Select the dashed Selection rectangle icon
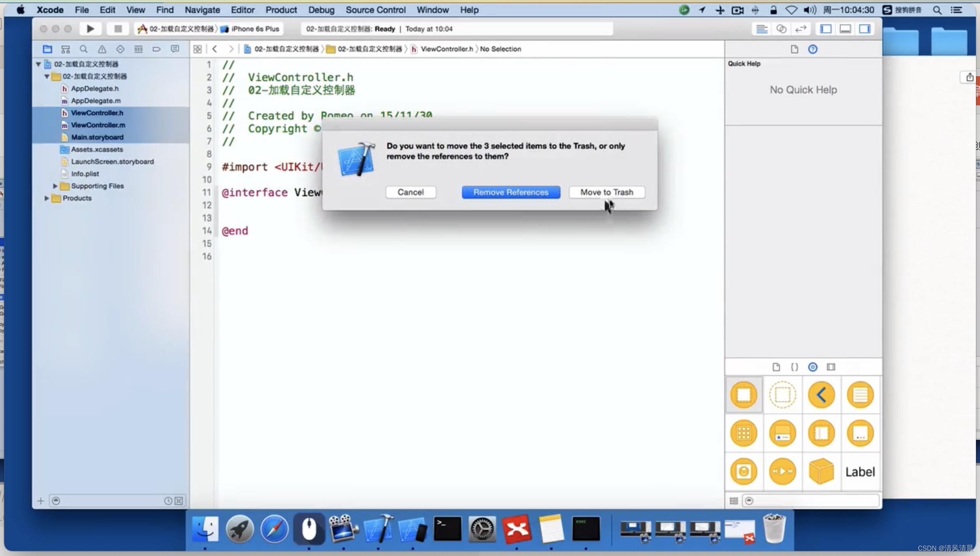 pos(782,395)
